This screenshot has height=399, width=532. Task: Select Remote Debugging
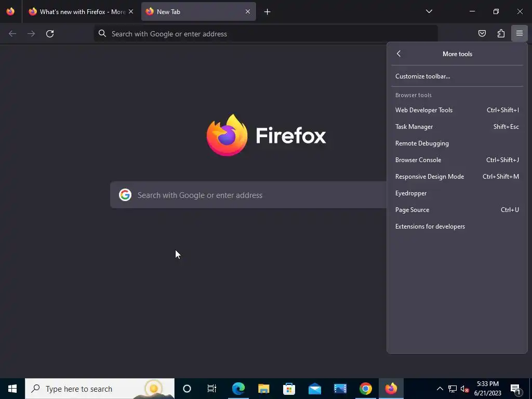tap(457, 143)
